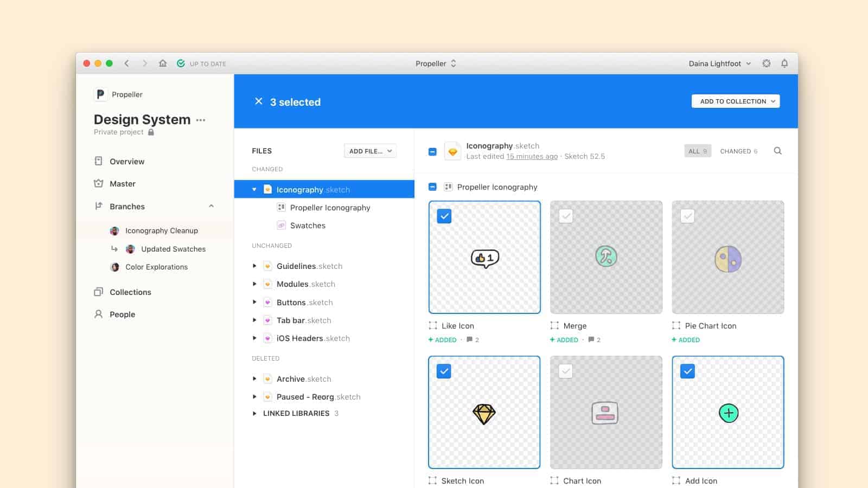Open the help lifebuoy icon

tap(766, 63)
